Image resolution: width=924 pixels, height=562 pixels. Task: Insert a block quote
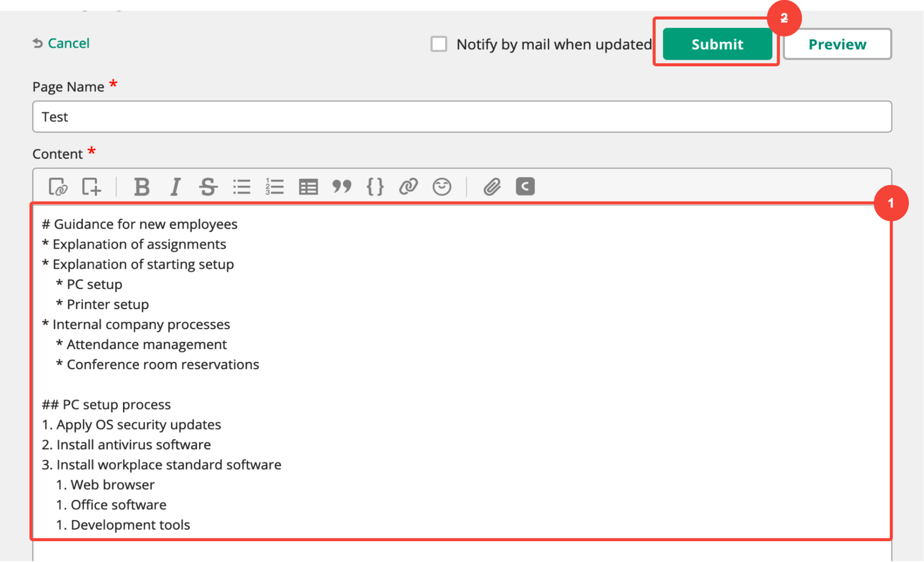(342, 187)
